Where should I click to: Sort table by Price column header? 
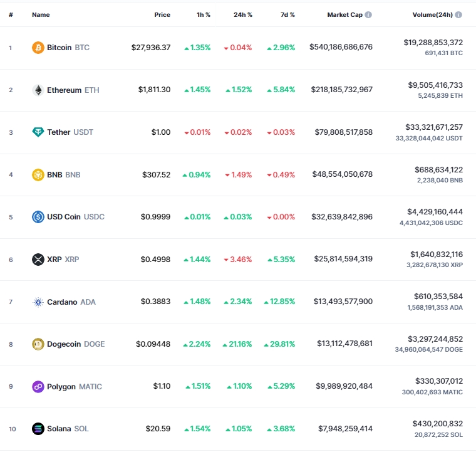point(162,14)
